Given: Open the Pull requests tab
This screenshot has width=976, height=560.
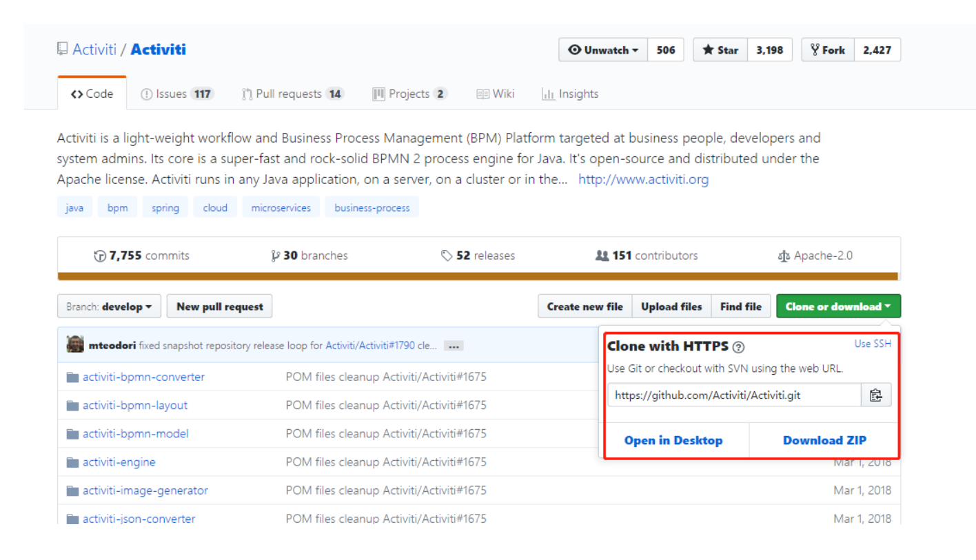Looking at the screenshot, I should pyautogui.click(x=293, y=94).
